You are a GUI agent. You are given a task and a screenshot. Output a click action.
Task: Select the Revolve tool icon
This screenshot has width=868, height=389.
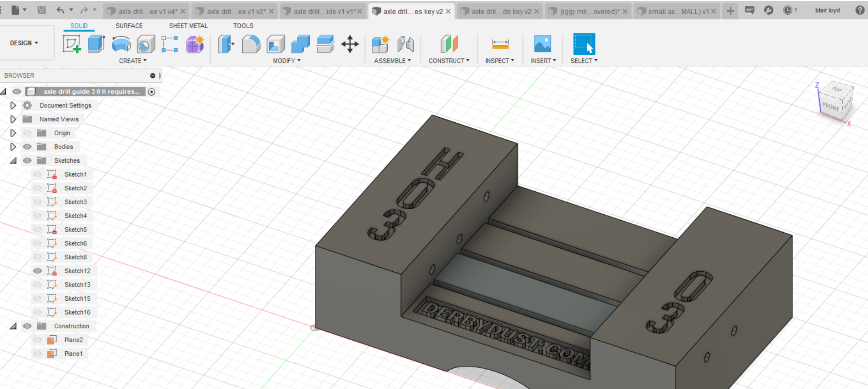[121, 44]
